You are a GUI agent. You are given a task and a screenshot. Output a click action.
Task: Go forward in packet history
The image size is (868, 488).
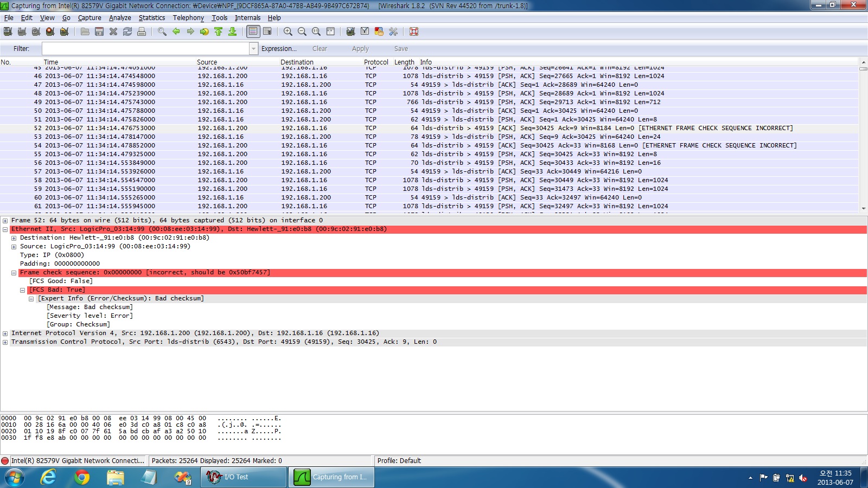click(x=190, y=31)
